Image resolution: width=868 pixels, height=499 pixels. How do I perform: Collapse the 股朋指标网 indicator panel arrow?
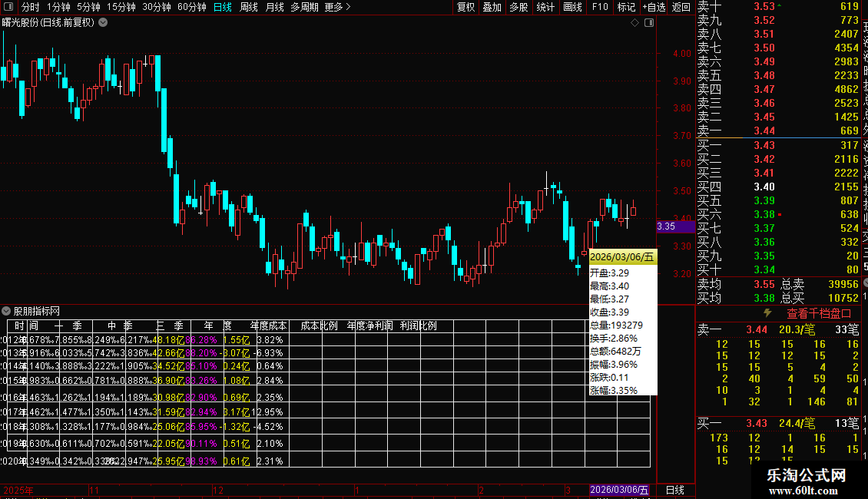click(6, 311)
